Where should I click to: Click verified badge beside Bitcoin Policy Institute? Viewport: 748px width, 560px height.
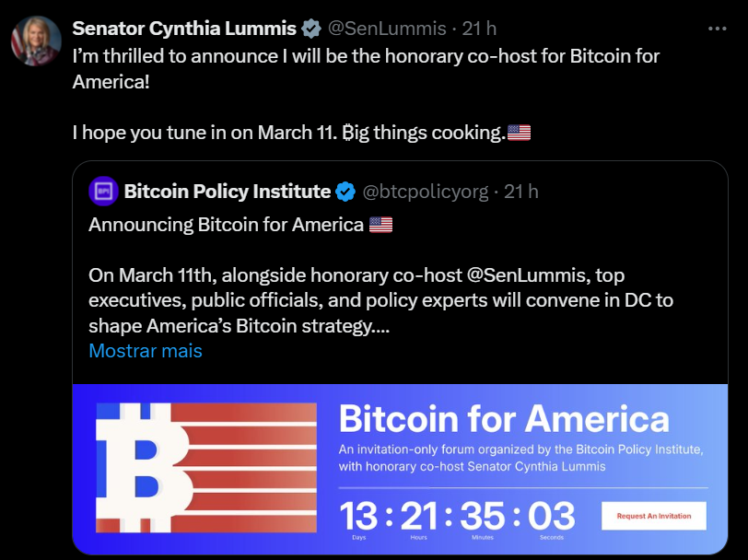(x=345, y=192)
